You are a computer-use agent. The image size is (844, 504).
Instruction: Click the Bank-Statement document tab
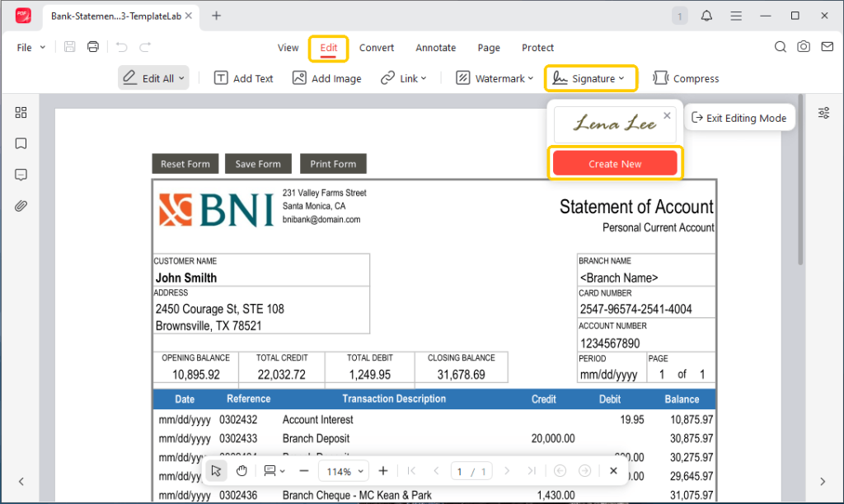click(121, 16)
